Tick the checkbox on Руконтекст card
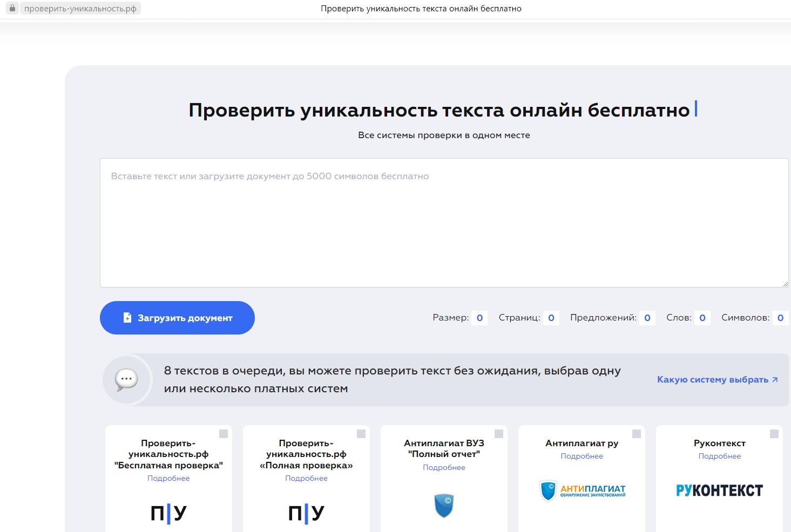This screenshot has width=791, height=532. (x=774, y=434)
